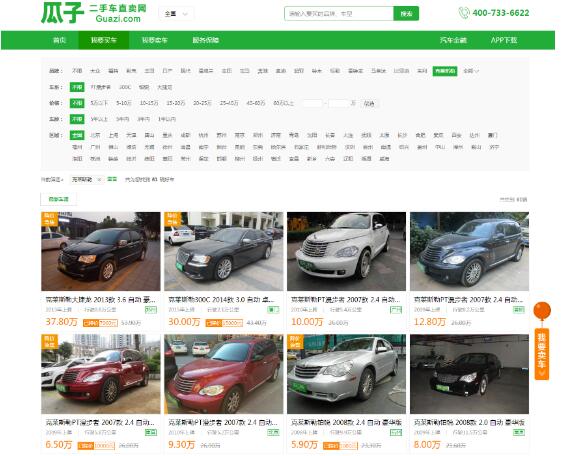
Task: Filter by the 300C car series
Action: (x=125, y=87)
